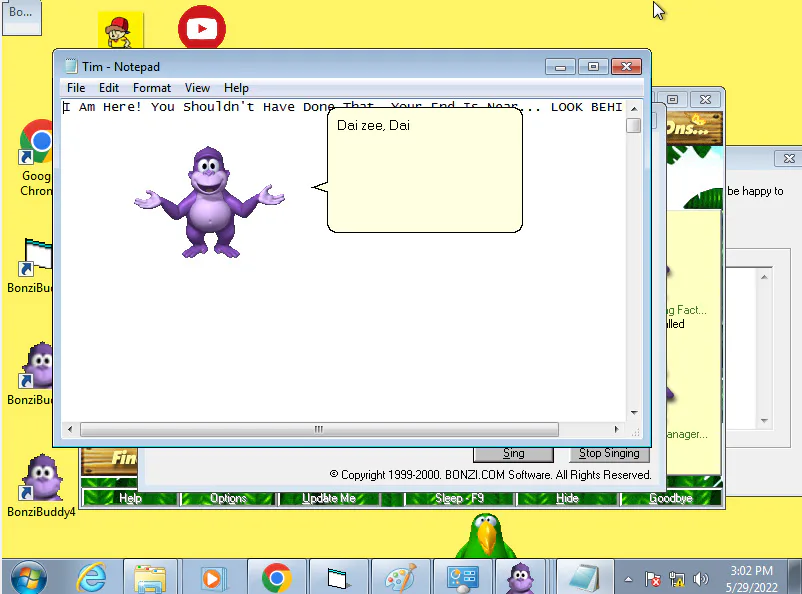The width and height of the screenshot is (802, 594).
Task: Open the red YouTube desktop icon
Action: click(x=202, y=28)
